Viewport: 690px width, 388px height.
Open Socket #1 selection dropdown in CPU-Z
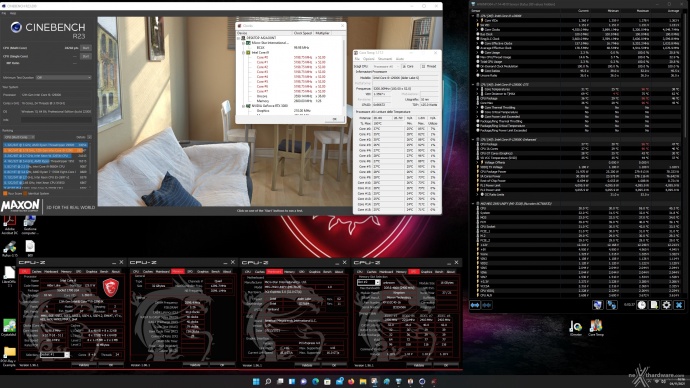pos(55,355)
